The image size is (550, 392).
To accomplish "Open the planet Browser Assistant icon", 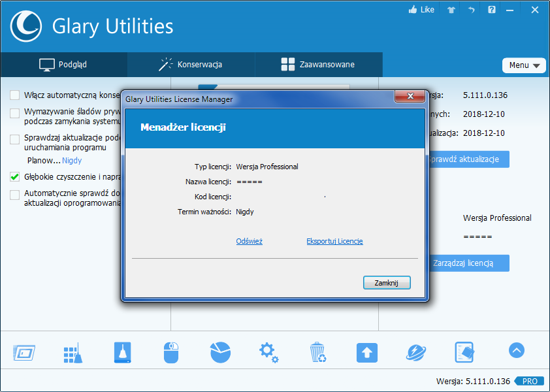I will point(416,353).
